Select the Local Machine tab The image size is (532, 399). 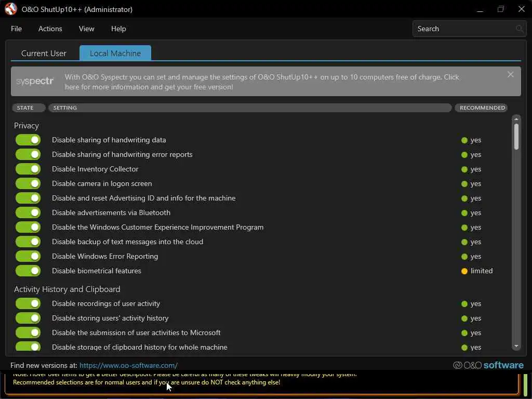(115, 54)
